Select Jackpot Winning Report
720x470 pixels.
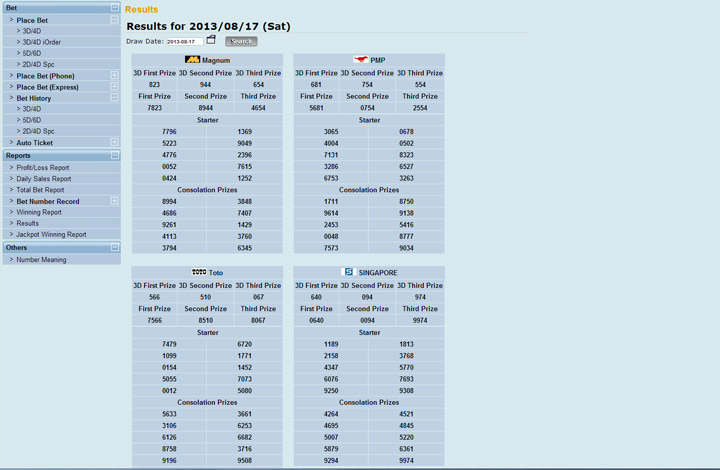pyautogui.click(x=51, y=235)
